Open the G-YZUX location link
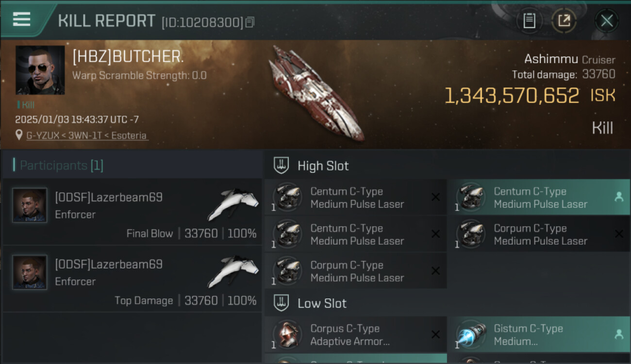The image size is (631, 364). (x=87, y=135)
